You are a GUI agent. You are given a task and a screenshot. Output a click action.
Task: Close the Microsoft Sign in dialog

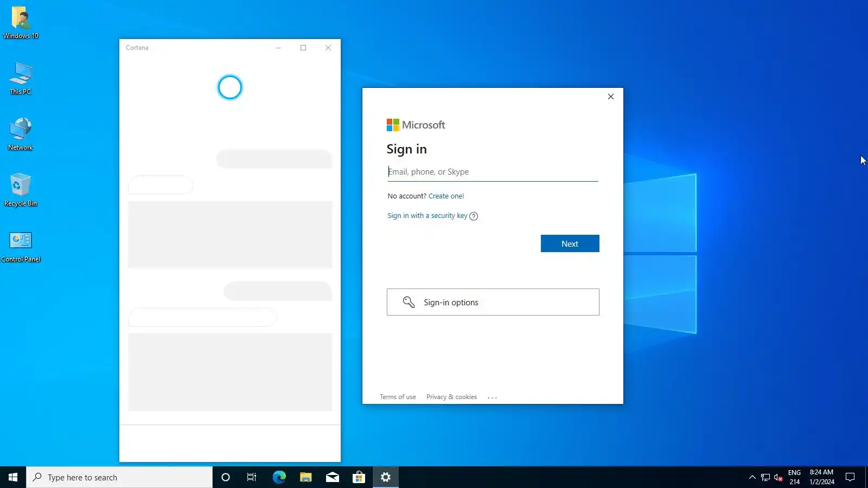point(611,97)
